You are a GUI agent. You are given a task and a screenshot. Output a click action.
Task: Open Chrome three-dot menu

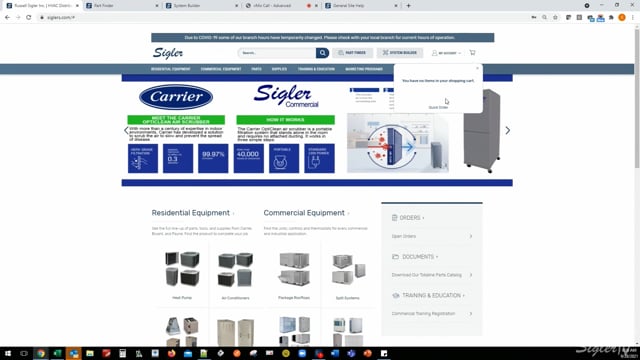pyautogui.click(x=632, y=18)
